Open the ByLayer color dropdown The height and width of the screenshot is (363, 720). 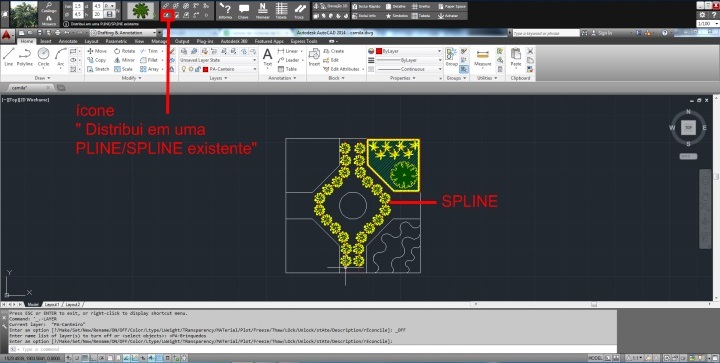[409, 51]
